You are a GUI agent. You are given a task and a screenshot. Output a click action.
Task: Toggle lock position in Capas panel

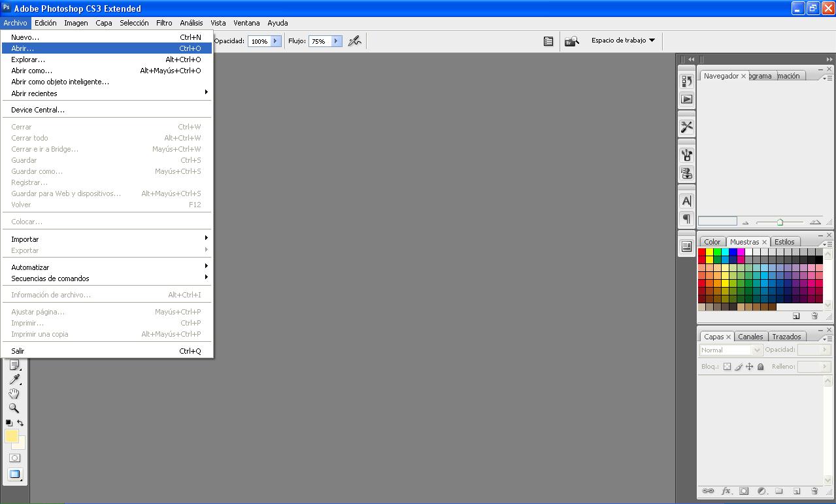pos(750,367)
